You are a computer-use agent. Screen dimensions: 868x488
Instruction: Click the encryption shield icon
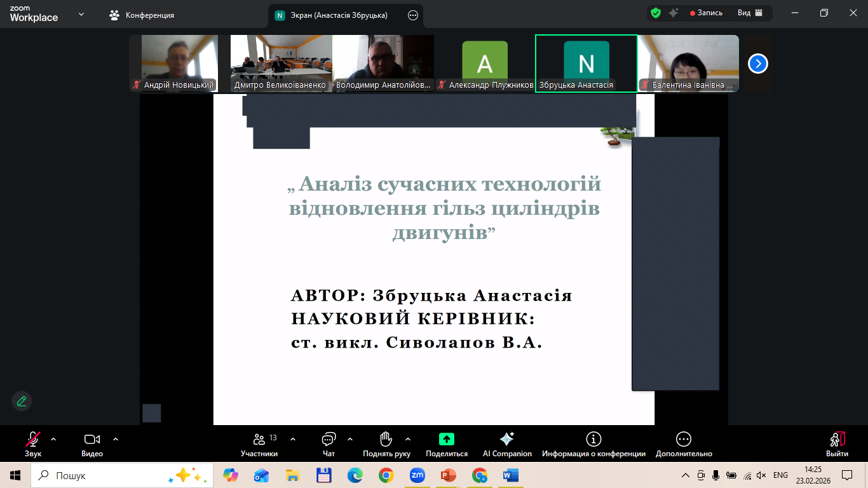click(656, 13)
